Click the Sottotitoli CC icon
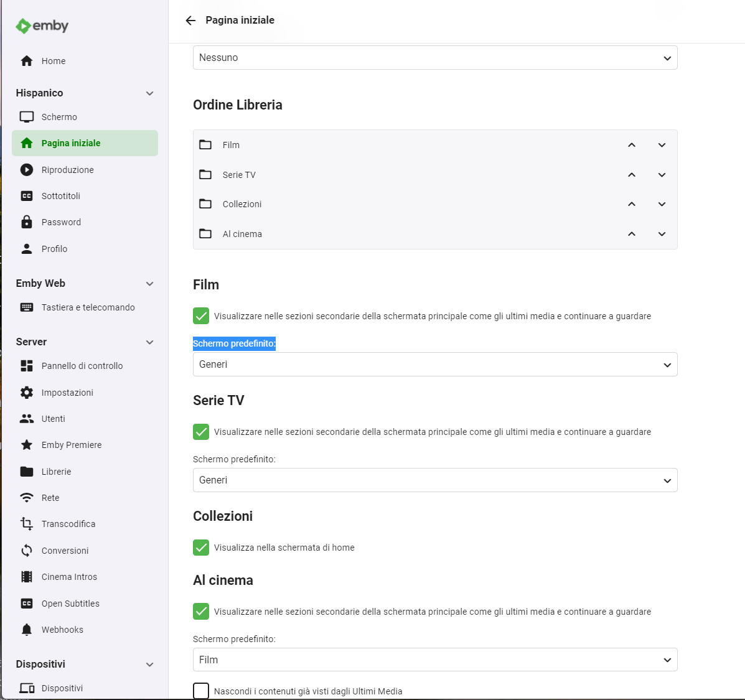 click(x=27, y=196)
